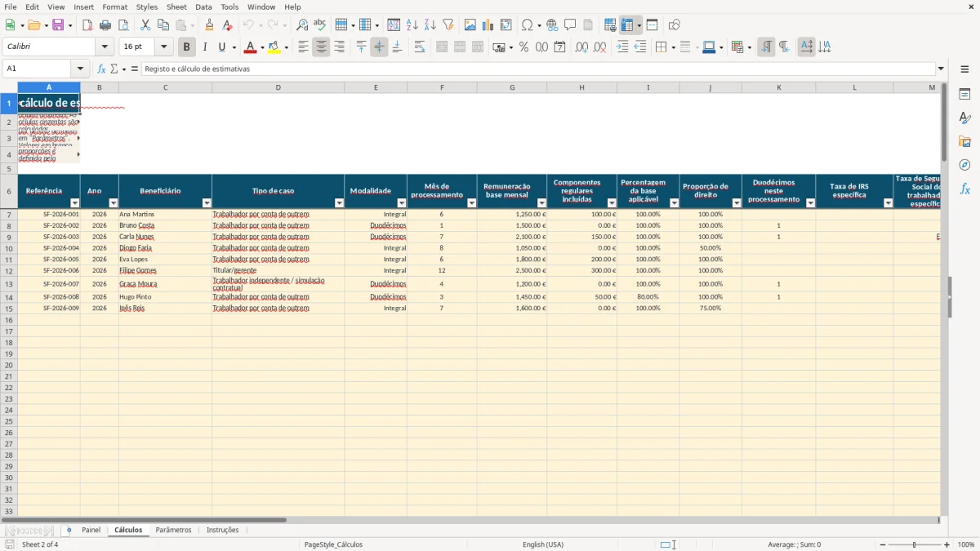This screenshot has height=551, width=980.
Task: Open the Modalidade column filter dropdown
Action: click(402, 203)
